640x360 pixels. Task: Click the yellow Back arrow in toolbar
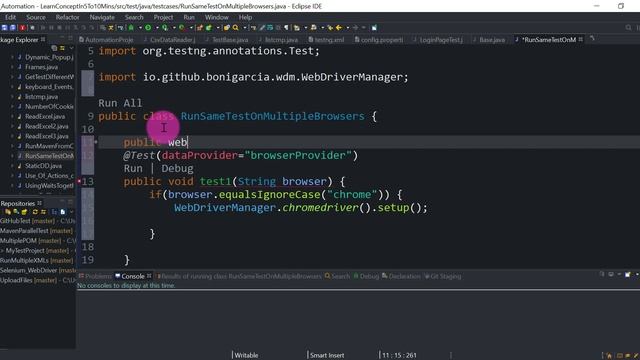click(339, 28)
